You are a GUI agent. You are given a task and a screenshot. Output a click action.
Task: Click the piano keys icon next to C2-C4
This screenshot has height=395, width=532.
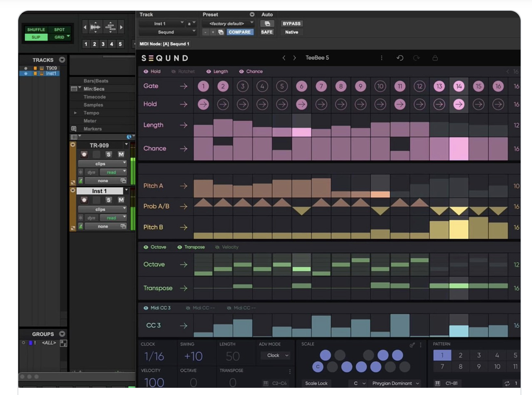point(266,383)
